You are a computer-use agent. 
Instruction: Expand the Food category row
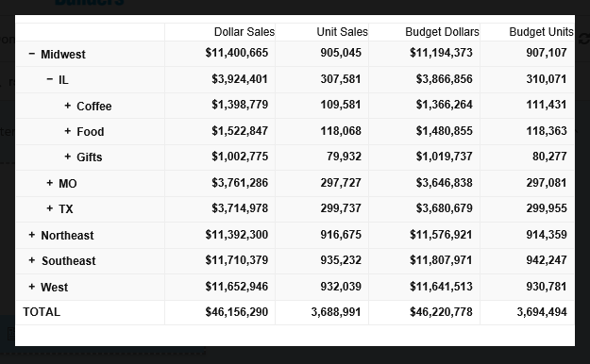[68, 131]
